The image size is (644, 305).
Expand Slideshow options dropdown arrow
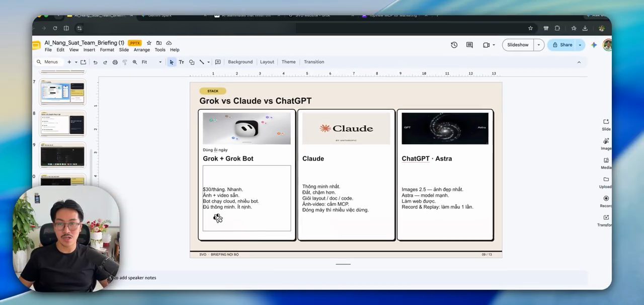coord(538,45)
